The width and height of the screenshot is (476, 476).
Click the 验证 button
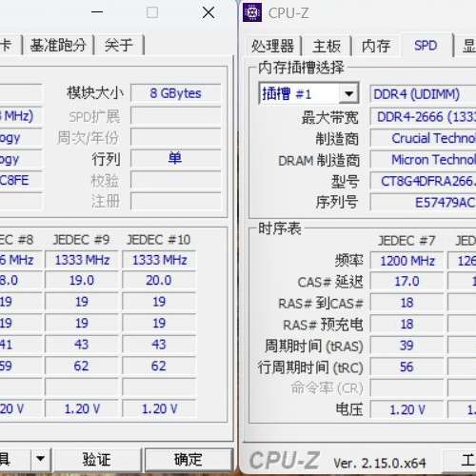(96, 459)
